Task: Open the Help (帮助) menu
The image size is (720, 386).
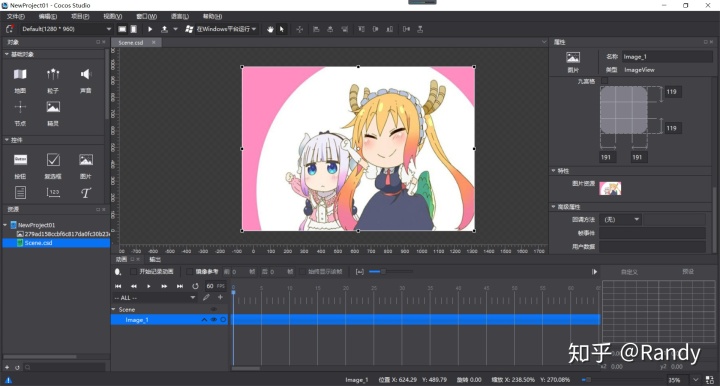Action: click(212, 17)
